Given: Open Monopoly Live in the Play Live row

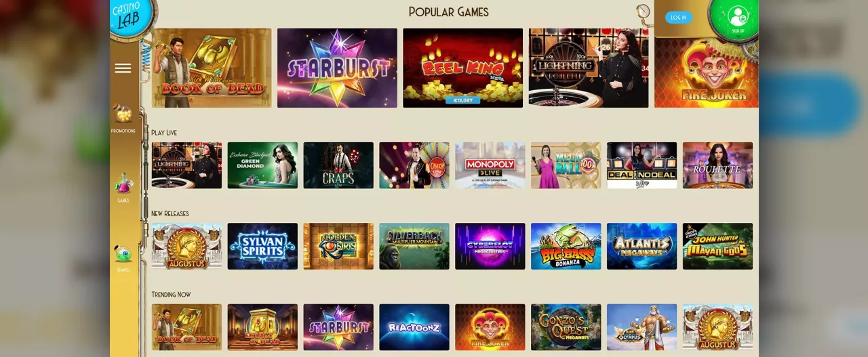Looking at the screenshot, I should tap(490, 165).
